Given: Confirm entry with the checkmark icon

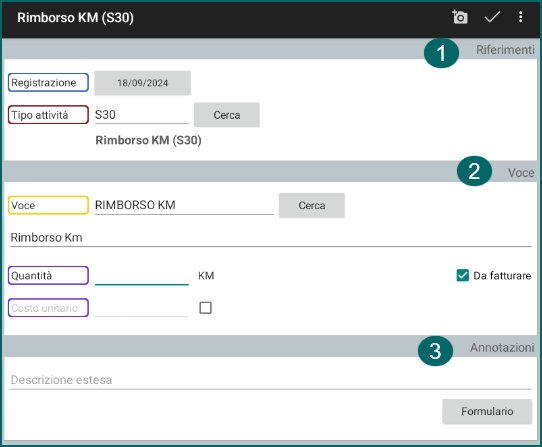Looking at the screenshot, I should click(492, 17).
